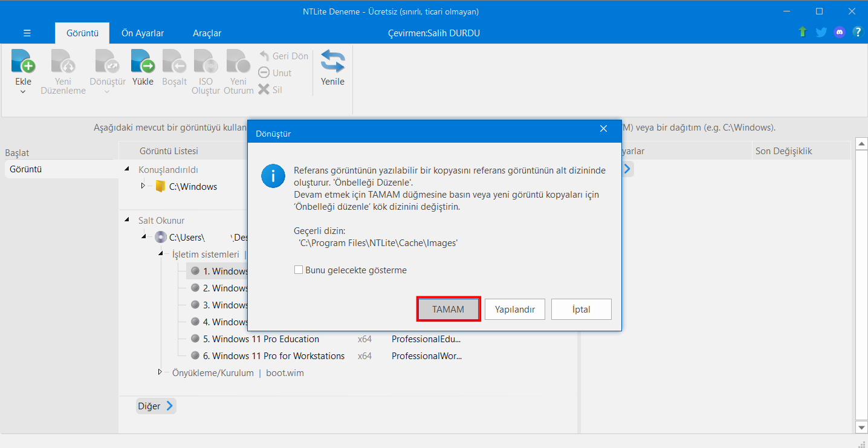
Task: Click scrollbar up arrow at right
Action: [x=861, y=144]
